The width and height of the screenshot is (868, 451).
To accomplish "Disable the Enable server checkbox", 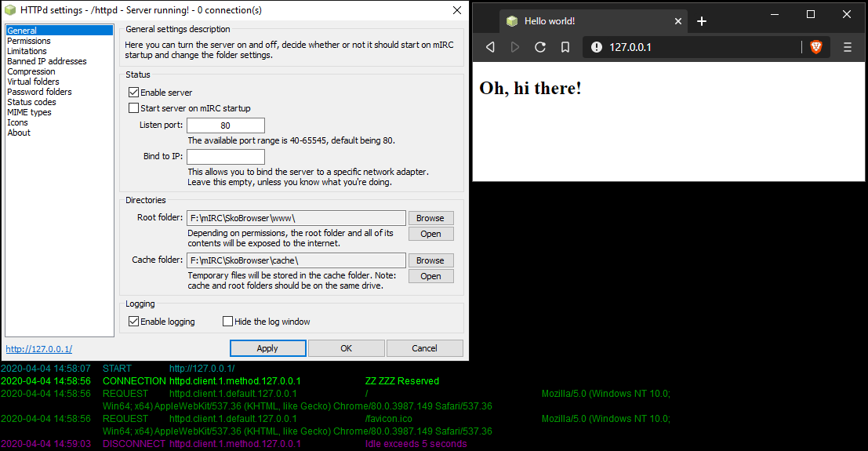I will coord(133,93).
